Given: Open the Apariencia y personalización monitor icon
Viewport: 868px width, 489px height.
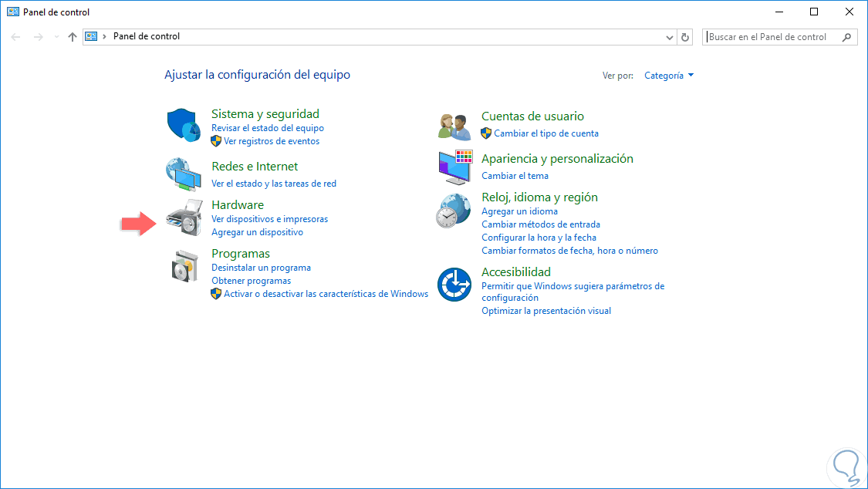Looking at the screenshot, I should click(x=455, y=167).
